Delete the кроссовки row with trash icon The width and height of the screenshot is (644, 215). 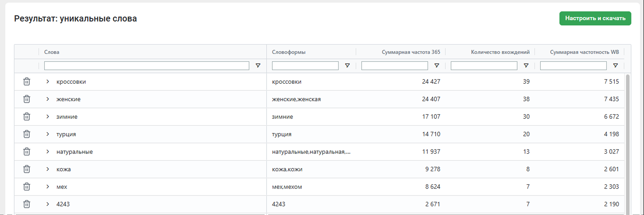27,81
